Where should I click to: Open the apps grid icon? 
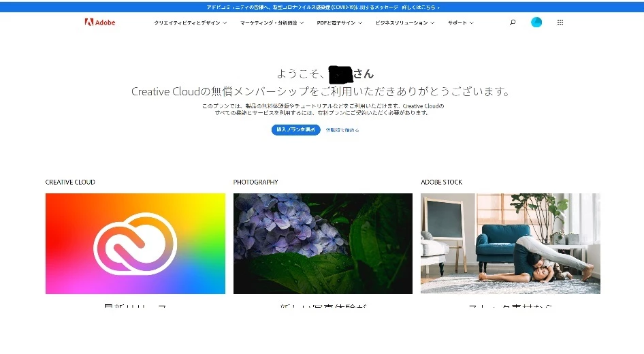tap(560, 22)
